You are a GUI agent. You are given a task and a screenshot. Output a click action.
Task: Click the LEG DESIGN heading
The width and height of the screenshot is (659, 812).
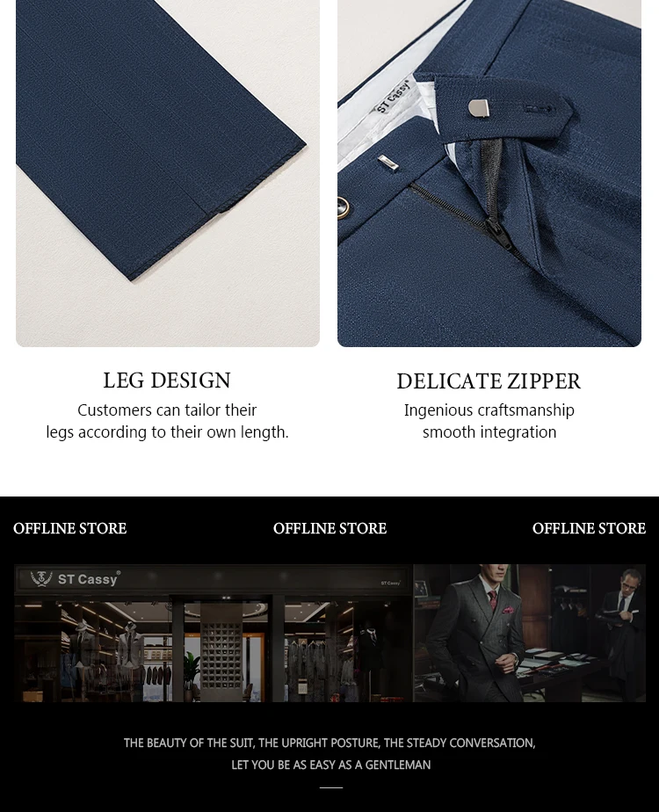point(167,381)
